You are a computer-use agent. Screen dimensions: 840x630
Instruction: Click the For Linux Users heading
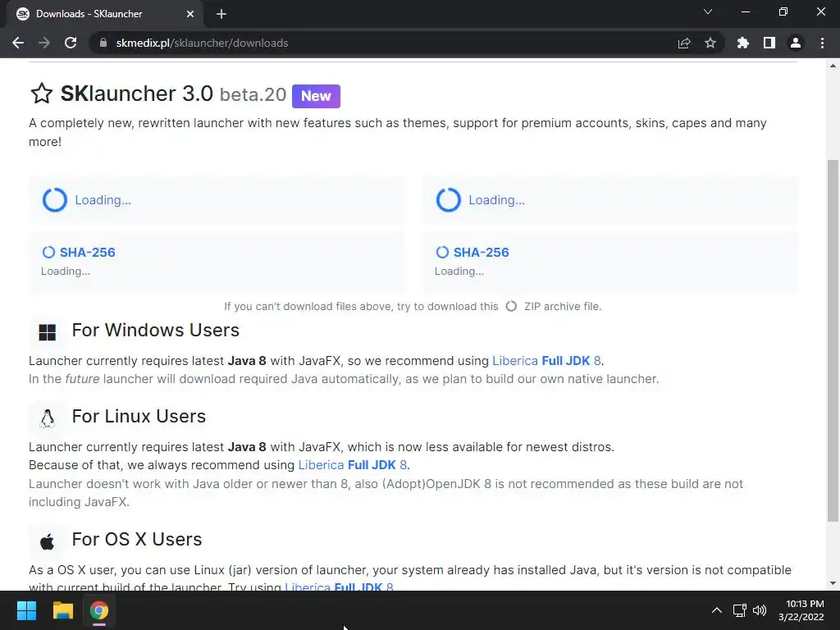139,416
